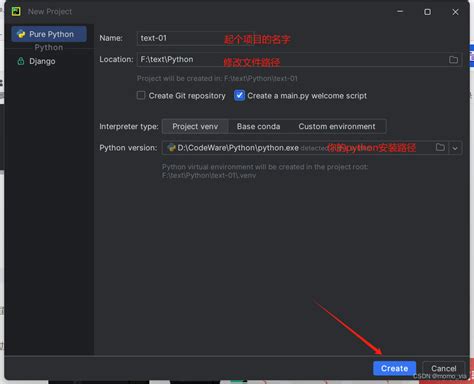Click the Name input field
This screenshot has width=474, height=384.
195,38
